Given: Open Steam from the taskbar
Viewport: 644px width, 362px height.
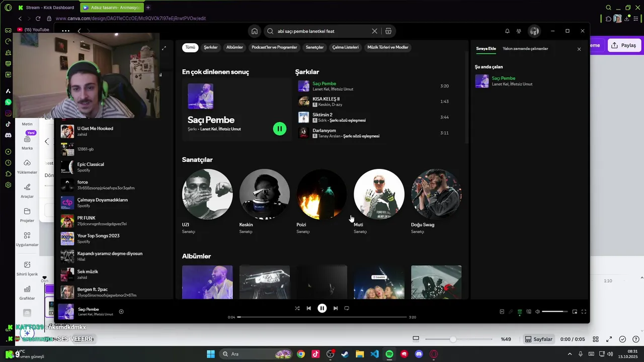Looking at the screenshot, I should (x=345, y=354).
